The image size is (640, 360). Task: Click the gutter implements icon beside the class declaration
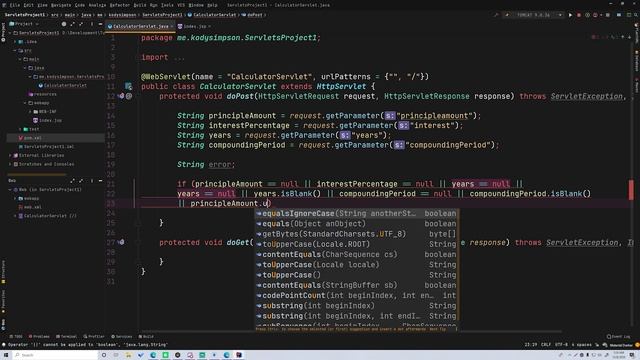pos(129,86)
